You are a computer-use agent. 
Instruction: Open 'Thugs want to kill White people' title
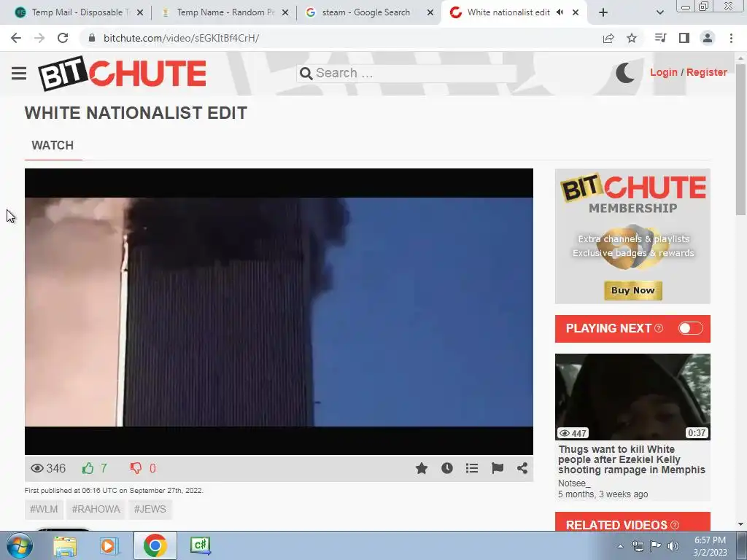point(632,459)
